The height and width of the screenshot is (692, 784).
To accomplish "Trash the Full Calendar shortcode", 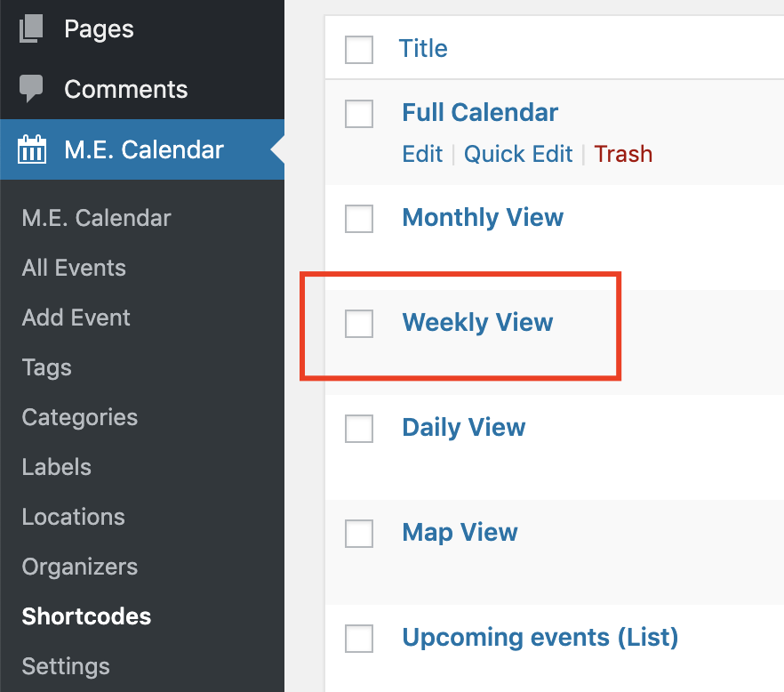I will coord(623,154).
